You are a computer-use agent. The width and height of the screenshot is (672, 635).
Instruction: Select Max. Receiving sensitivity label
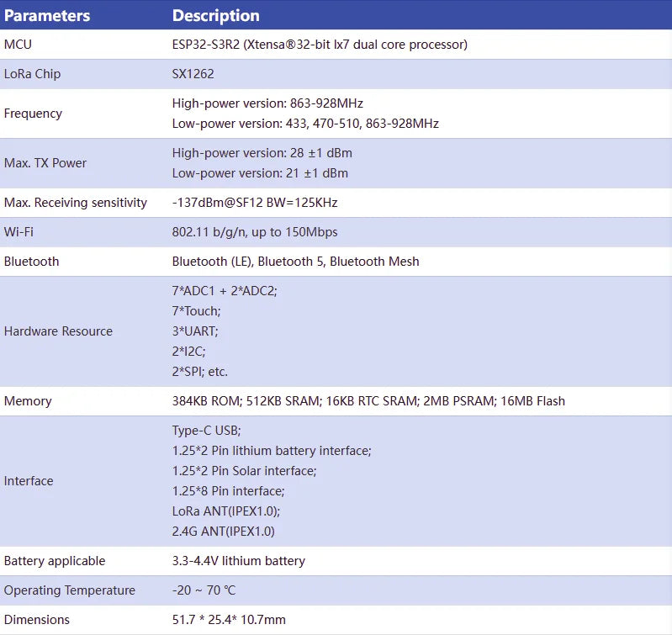(76, 203)
